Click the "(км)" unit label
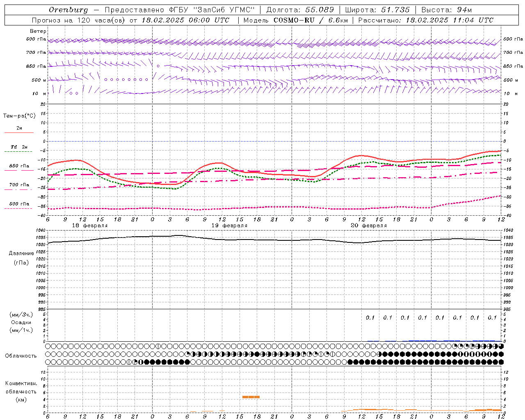525x420 pixels. 21,399
